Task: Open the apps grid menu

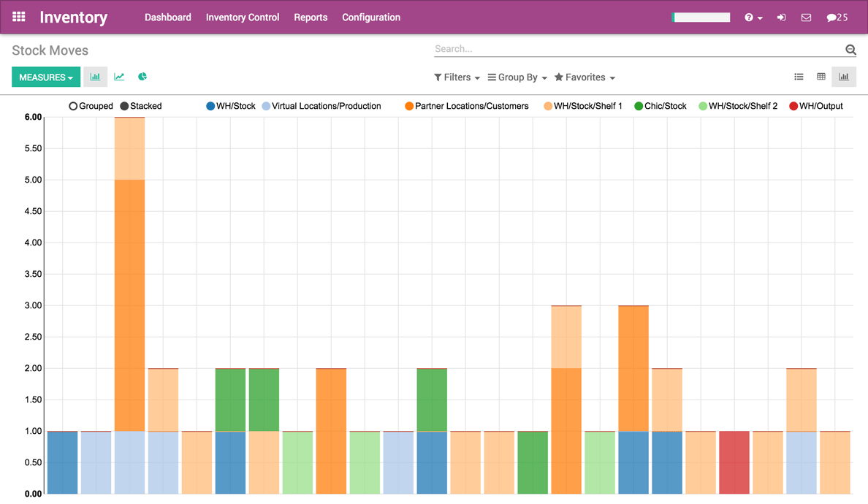Action: pyautogui.click(x=18, y=16)
